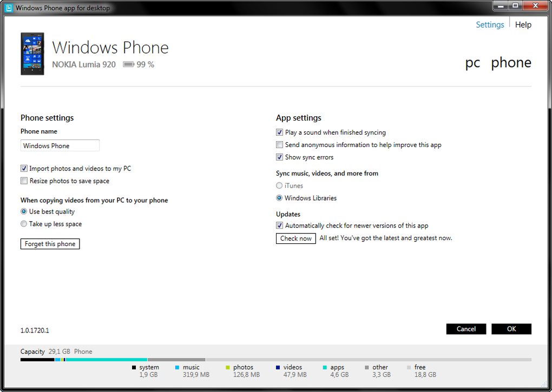Click the black system legend square
Screen dimensions: 552x392
pyautogui.click(x=134, y=367)
